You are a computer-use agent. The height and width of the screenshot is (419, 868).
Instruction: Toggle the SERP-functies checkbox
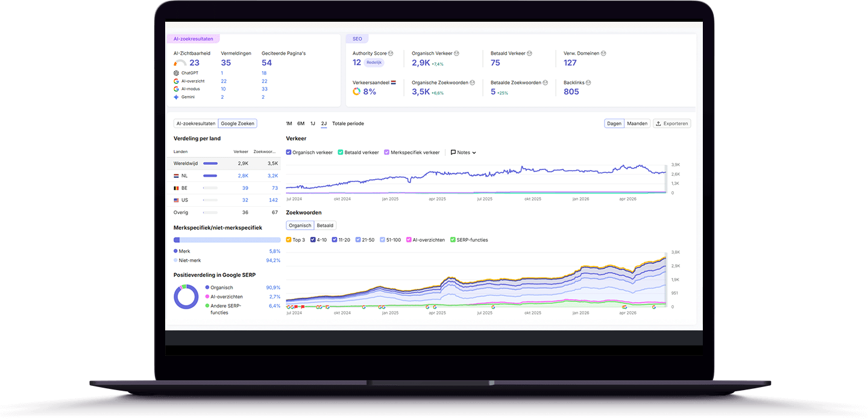452,240
